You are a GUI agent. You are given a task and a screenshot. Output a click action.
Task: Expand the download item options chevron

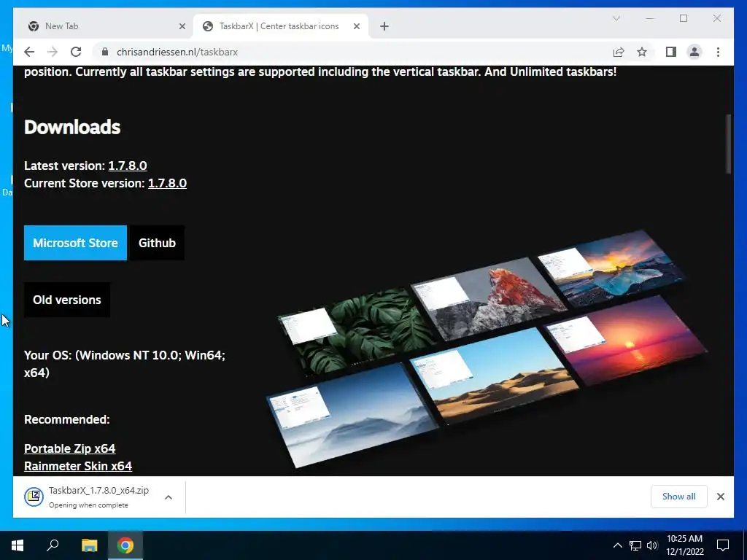[x=169, y=497]
